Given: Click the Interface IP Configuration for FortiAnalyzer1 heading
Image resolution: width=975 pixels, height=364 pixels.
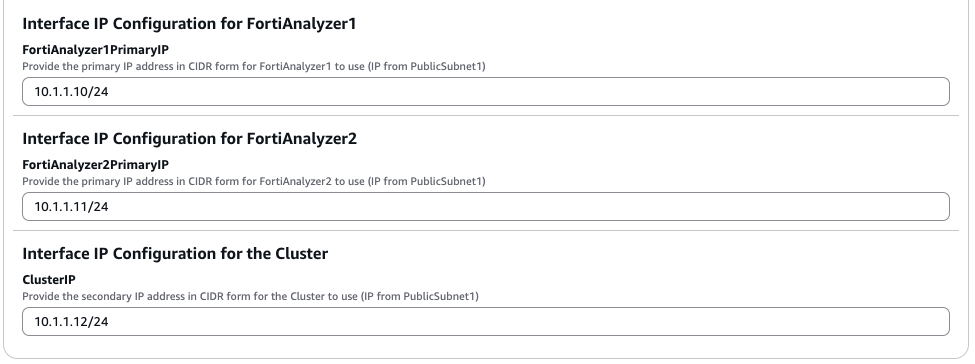Looking at the screenshot, I should (x=189, y=24).
